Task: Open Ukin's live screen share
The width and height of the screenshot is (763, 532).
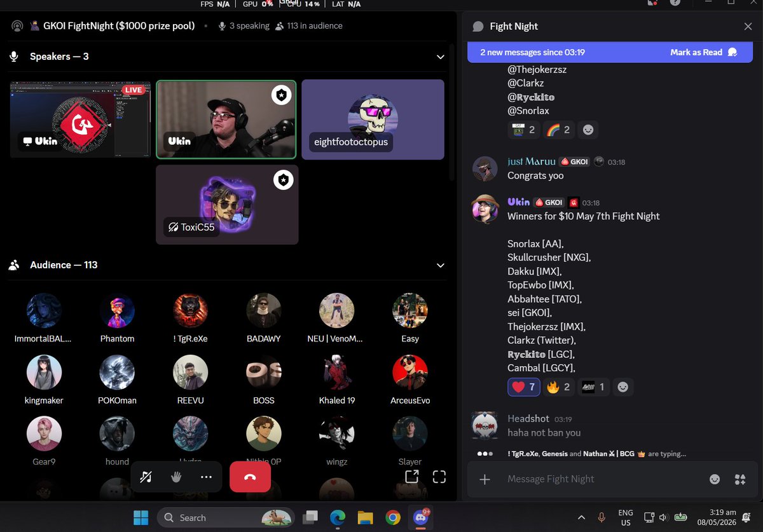Action: point(80,119)
